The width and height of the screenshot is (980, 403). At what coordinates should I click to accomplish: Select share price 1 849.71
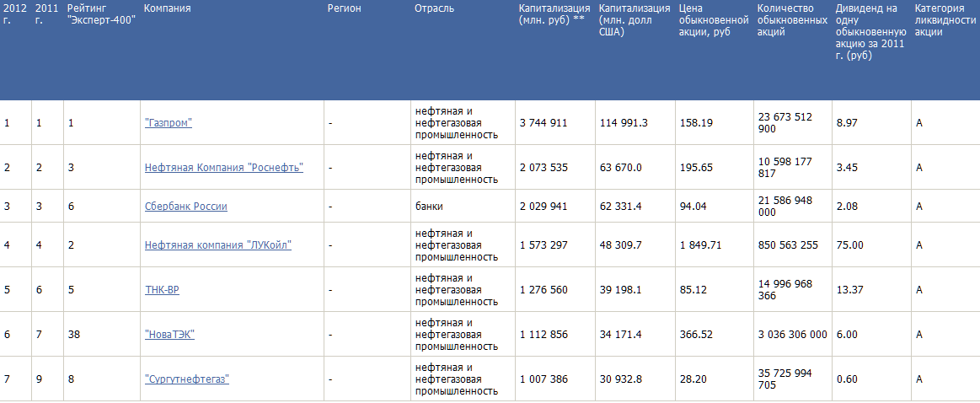point(700,245)
